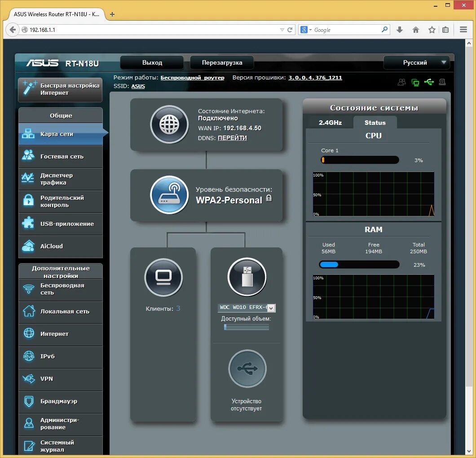Click the 192.168.1.1 address bar
Viewport: 476px width, 458px height.
[x=152, y=30]
